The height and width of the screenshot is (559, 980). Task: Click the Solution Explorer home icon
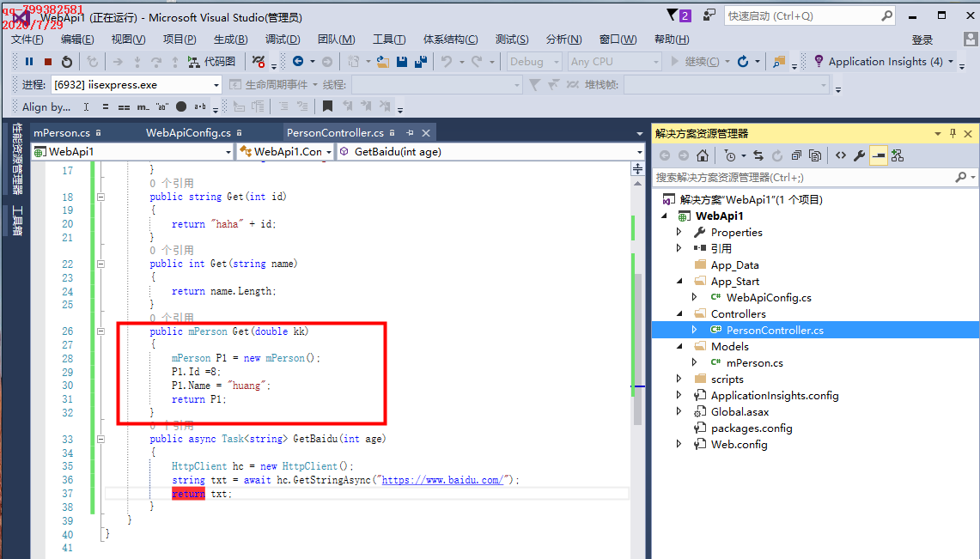[703, 155]
